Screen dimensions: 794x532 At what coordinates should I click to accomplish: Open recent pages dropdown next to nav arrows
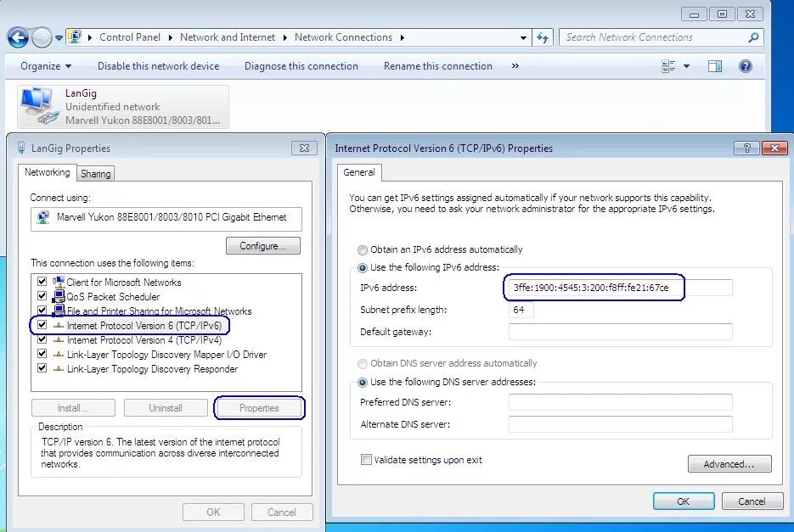(59, 38)
